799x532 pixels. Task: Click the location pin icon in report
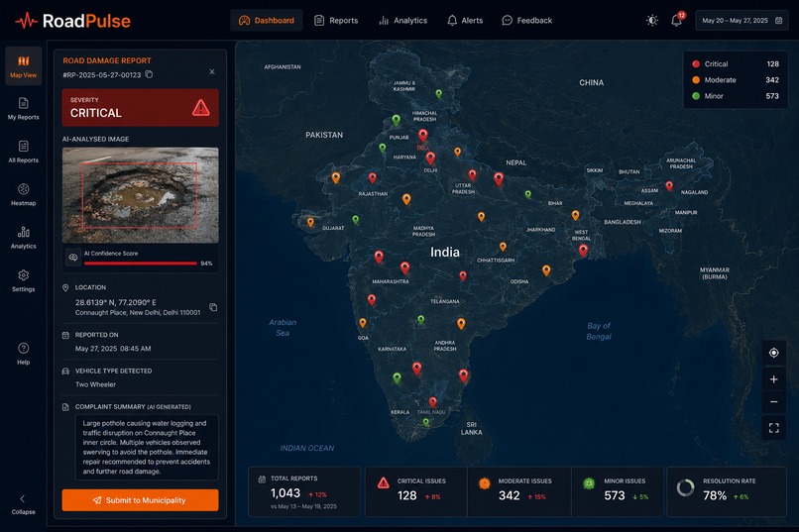[x=65, y=287]
